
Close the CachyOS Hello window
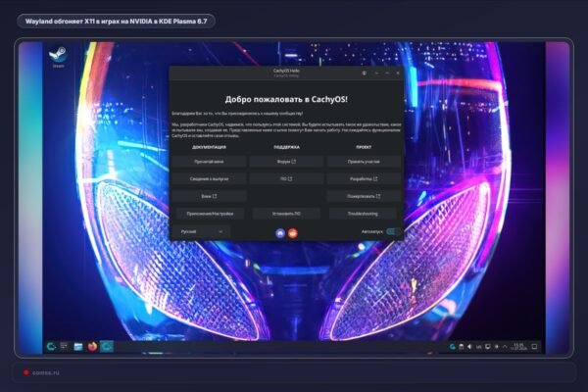pyautogui.click(x=398, y=73)
